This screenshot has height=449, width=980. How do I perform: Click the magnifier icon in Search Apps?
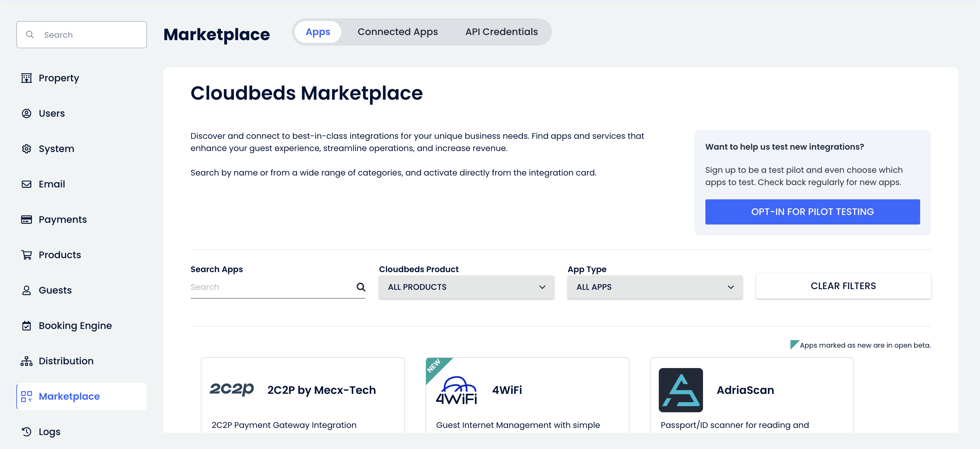361,287
